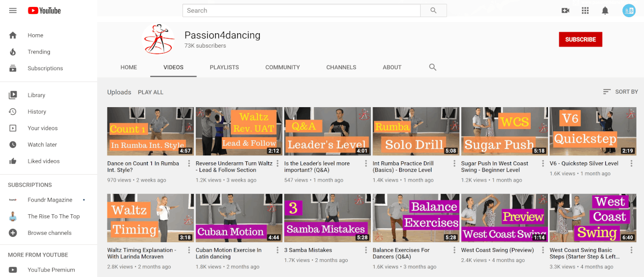644x277 pixels.
Task: Subscribe to Passion4dancing
Action: pos(581,39)
